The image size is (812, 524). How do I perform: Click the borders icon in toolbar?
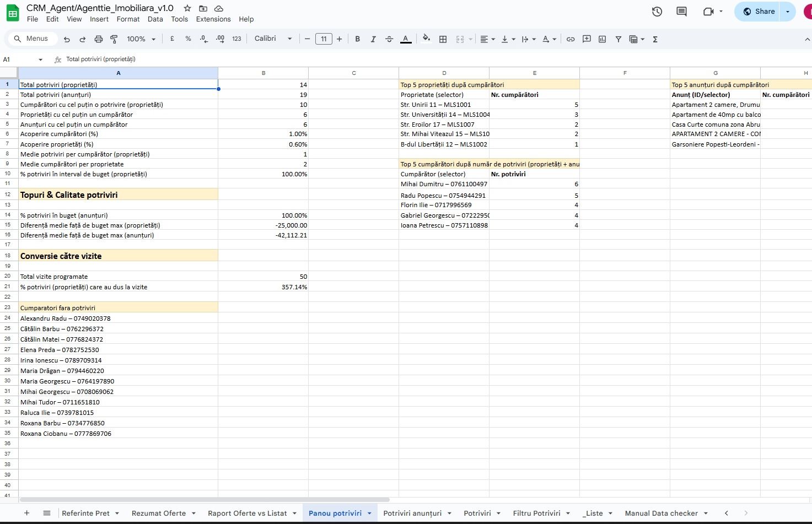pyautogui.click(x=443, y=39)
